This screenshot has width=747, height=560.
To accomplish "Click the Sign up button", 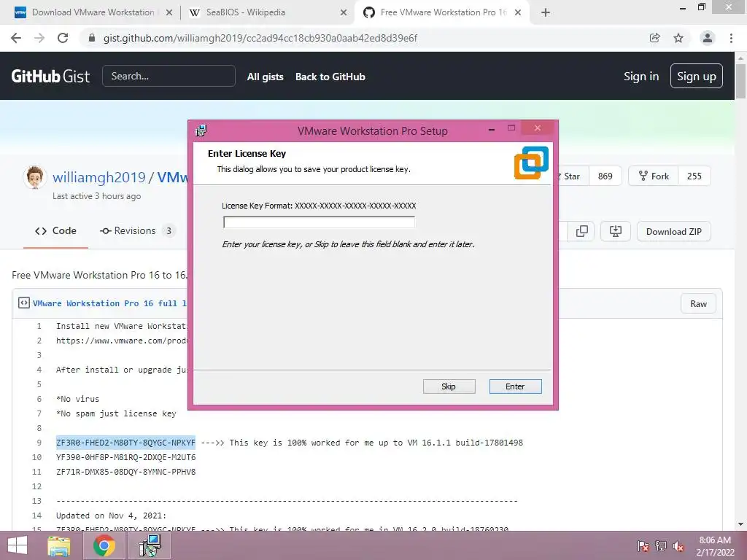I will click(x=697, y=76).
